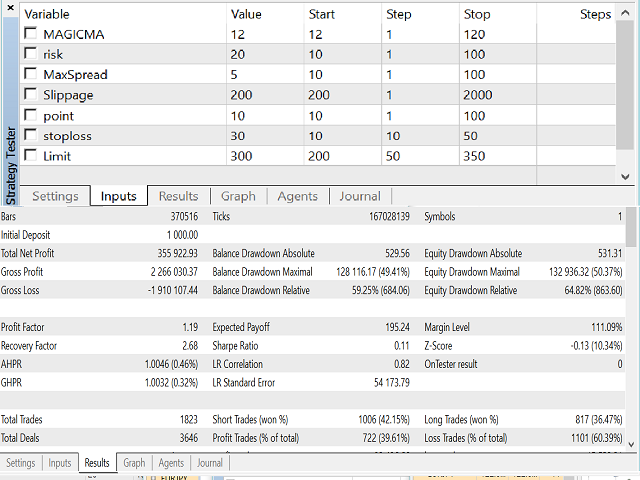This screenshot has width=640, height=480.
Task: Select stoploss value 30
Action: click(x=265, y=136)
